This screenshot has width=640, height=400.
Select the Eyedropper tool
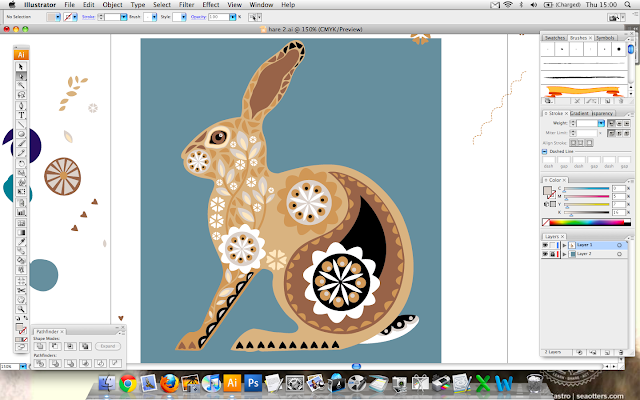coord(21,242)
